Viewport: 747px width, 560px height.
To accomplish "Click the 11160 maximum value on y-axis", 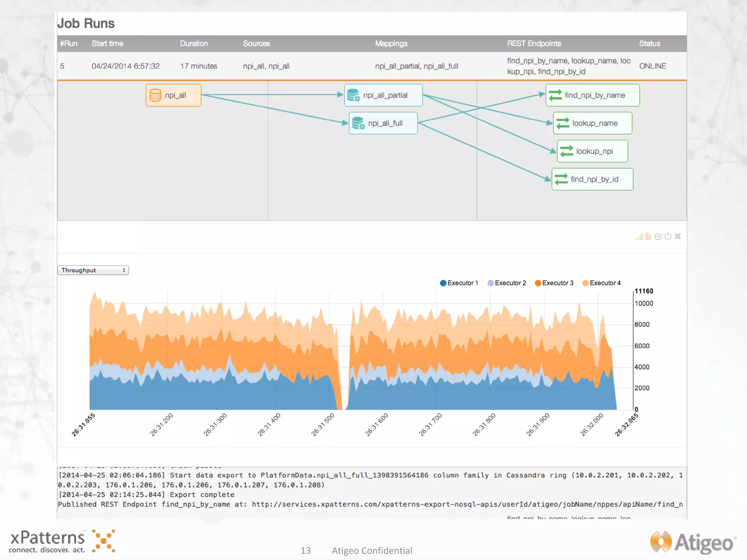I will [644, 291].
